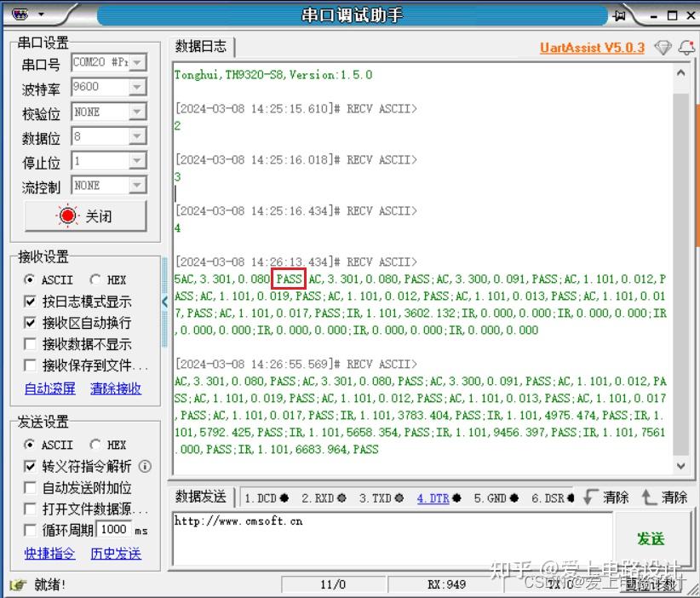The height and width of the screenshot is (598, 700).
Task: Open the 波特率 baud rate dropdown
Action: coord(136,86)
